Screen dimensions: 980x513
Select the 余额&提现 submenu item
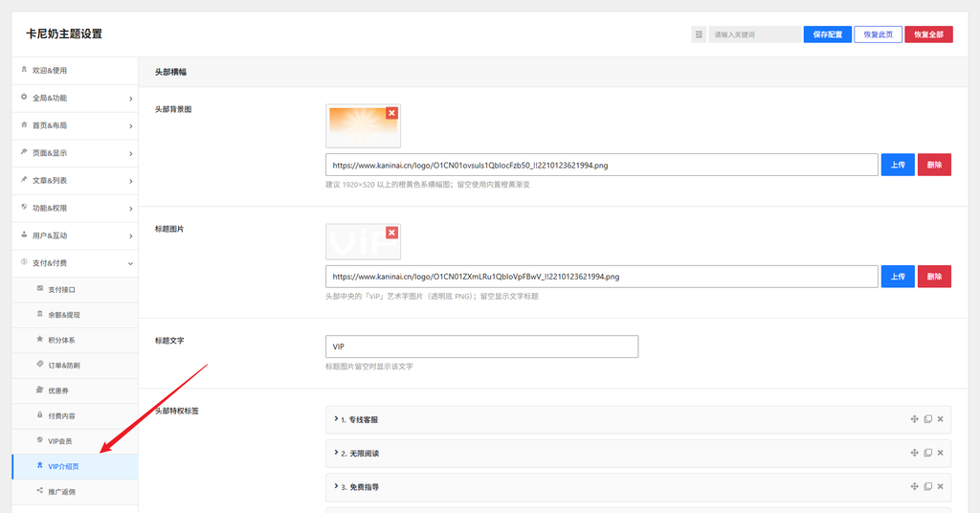(x=75, y=315)
